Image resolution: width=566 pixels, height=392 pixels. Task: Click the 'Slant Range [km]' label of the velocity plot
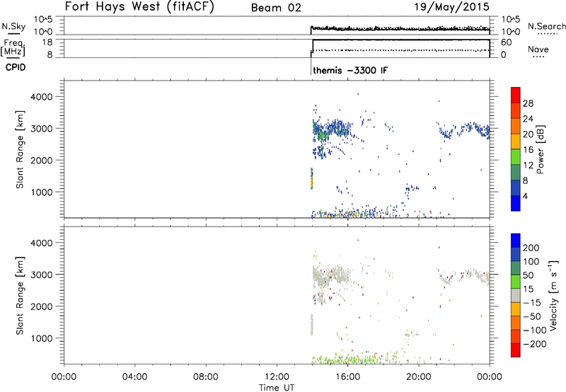[20, 296]
